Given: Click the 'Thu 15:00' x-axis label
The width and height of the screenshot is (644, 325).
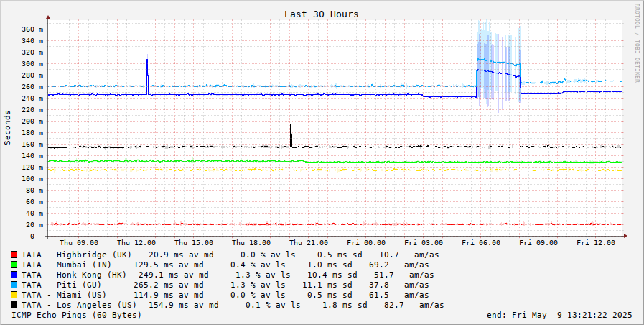Looking at the screenshot, I should (x=194, y=243).
